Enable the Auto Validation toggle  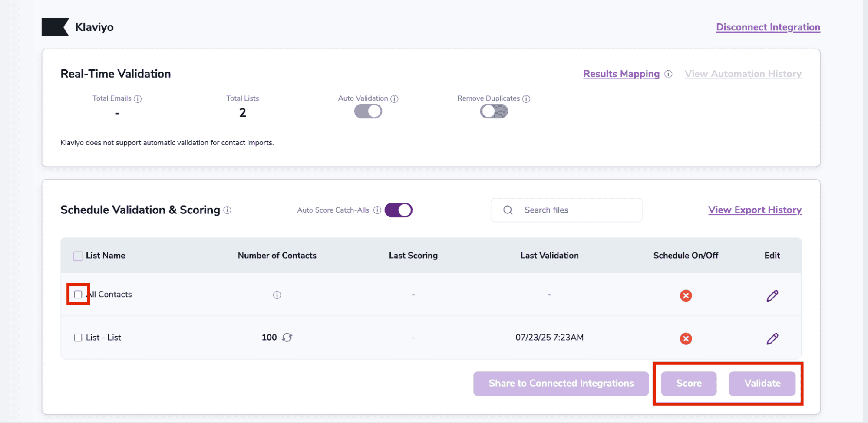pyautogui.click(x=368, y=111)
